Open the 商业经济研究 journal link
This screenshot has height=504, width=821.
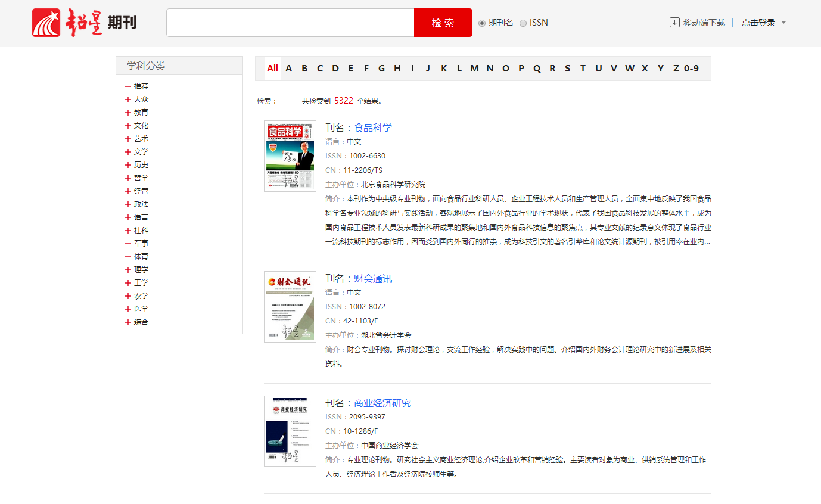382,403
